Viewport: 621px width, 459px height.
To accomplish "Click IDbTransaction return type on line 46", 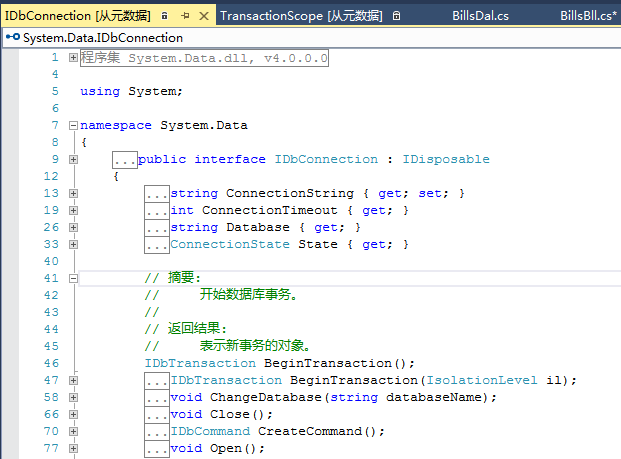I will click(x=200, y=363).
